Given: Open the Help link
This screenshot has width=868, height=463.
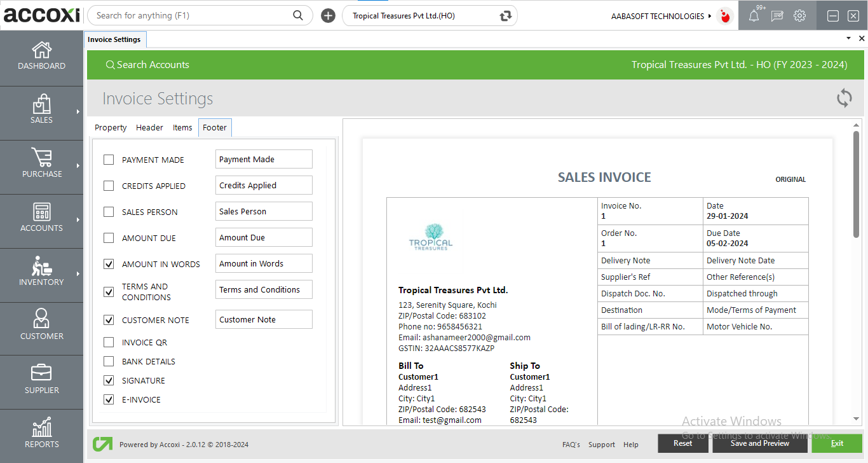Looking at the screenshot, I should tap(631, 445).
